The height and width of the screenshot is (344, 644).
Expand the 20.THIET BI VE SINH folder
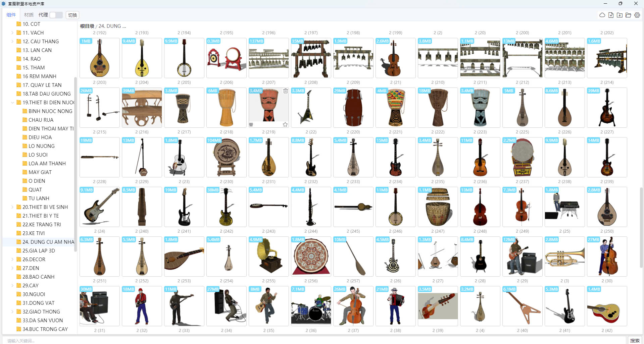tap(12, 207)
